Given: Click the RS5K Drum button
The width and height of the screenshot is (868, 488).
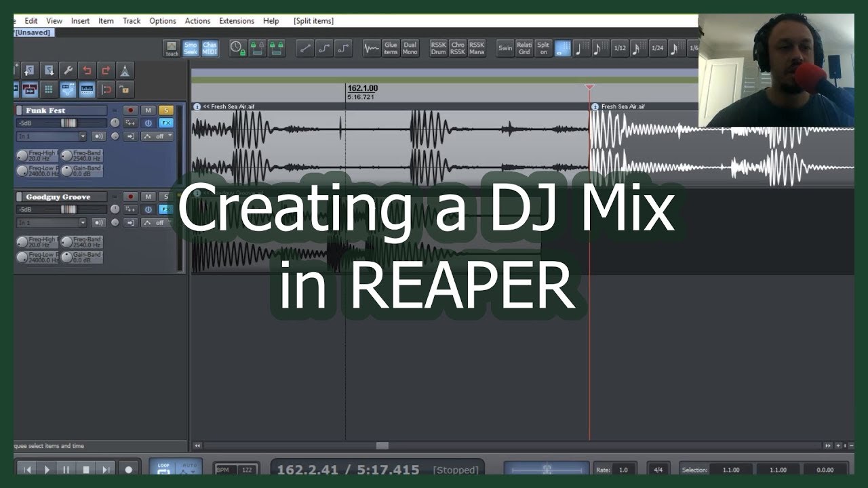Looking at the screenshot, I should [x=438, y=48].
